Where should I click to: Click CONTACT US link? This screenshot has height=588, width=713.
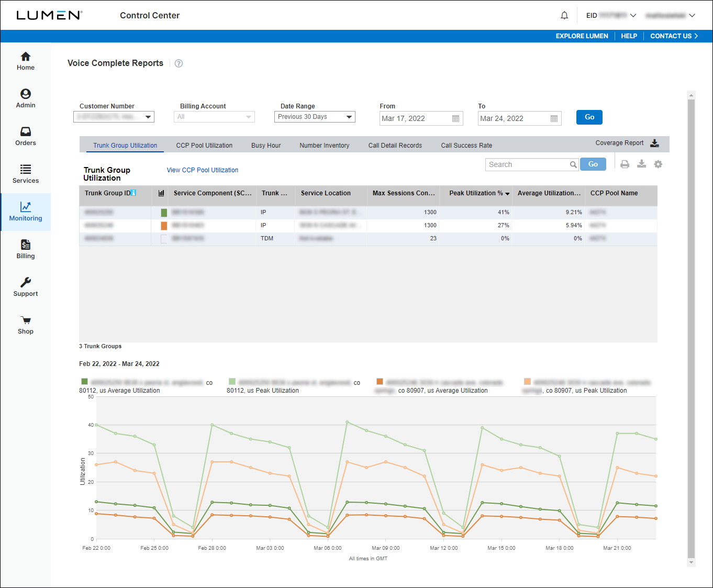coord(674,36)
